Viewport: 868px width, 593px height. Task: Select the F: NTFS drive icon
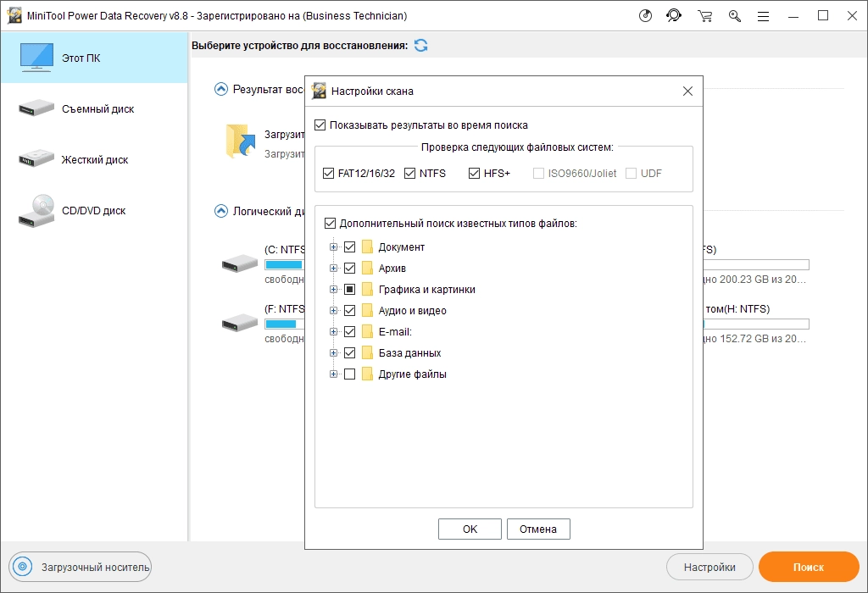click(x=240, y=323)
